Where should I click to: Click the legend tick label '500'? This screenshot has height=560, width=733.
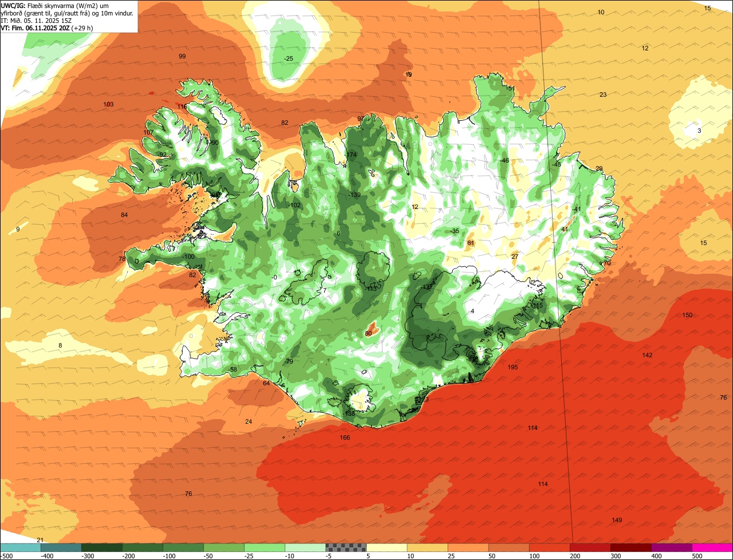click(697, 556)
